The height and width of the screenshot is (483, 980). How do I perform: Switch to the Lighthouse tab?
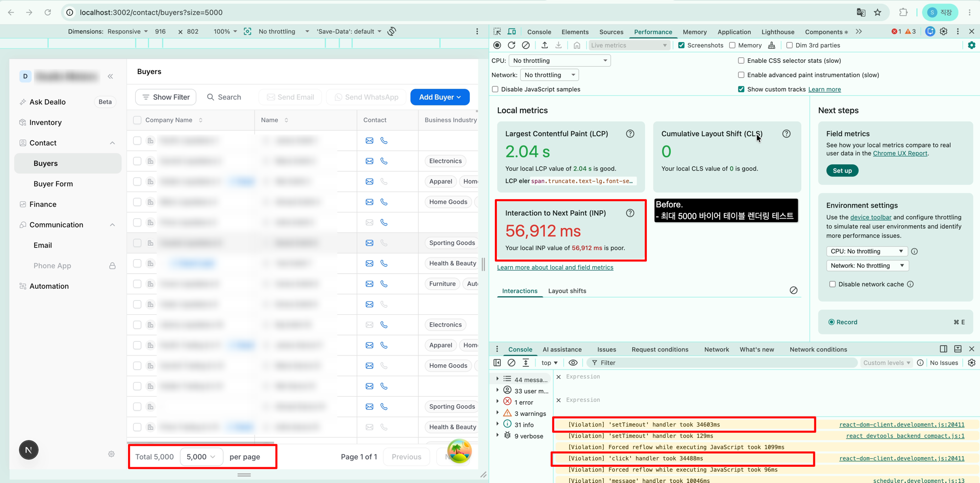(x=778, y=32)
